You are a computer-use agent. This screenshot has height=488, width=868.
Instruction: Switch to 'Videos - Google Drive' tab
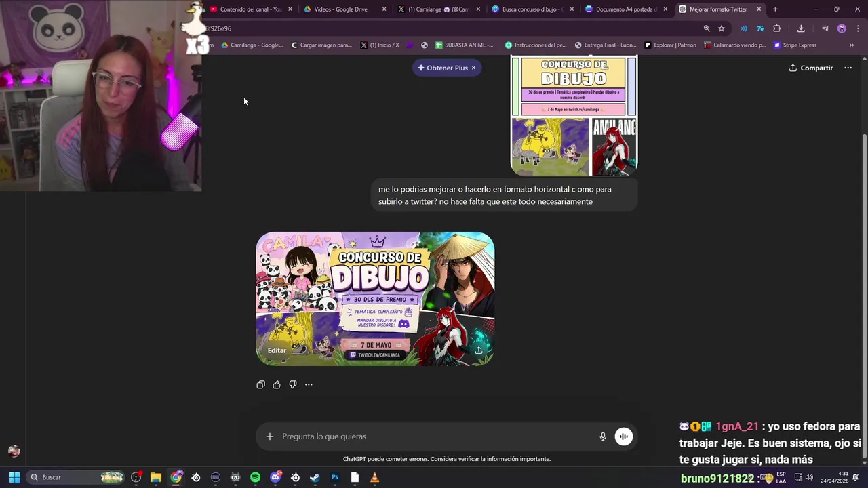pyautogui.click(x=344, y=9)
